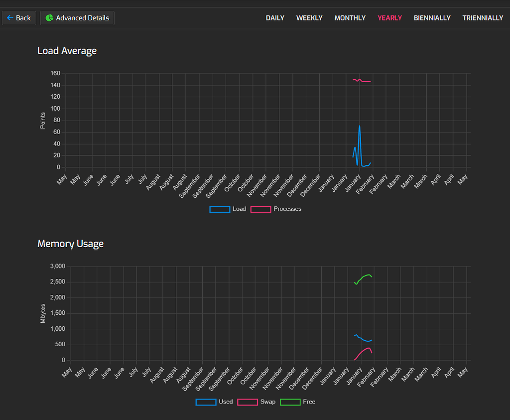Click the blue back arrow icon
The height and width of the screenshot is (420, 510).
tap(10, 17)
